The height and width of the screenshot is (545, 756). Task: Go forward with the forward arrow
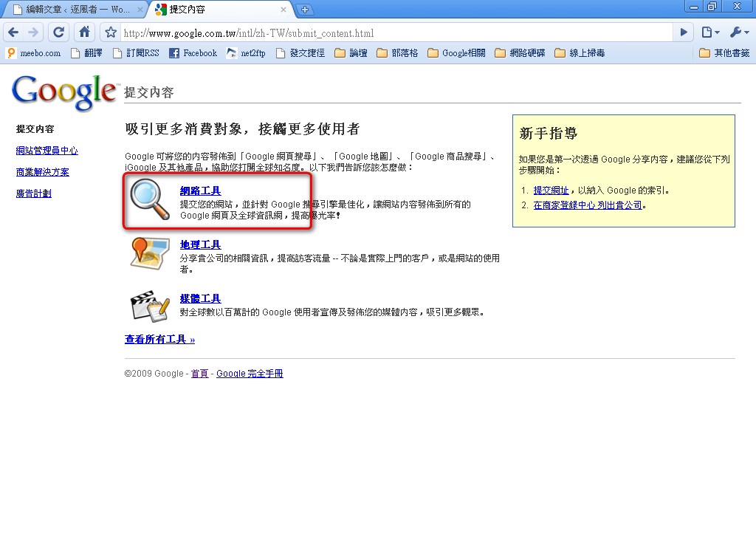(x=33, y=32)
